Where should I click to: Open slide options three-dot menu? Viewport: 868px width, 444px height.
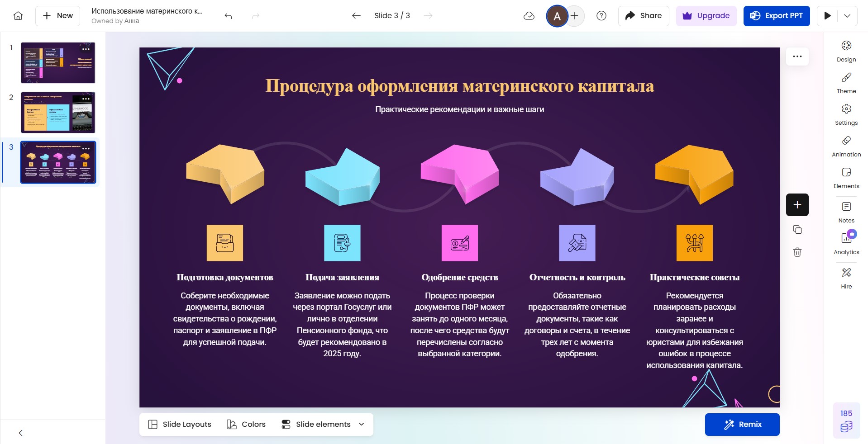pos(797,57)
